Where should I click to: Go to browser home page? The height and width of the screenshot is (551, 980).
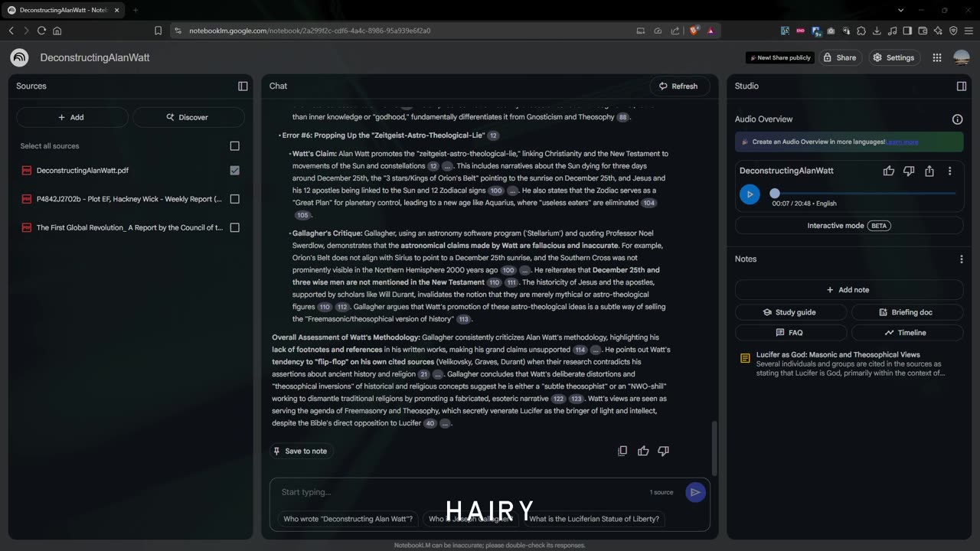pyautogui.click(x=57, y=31)
